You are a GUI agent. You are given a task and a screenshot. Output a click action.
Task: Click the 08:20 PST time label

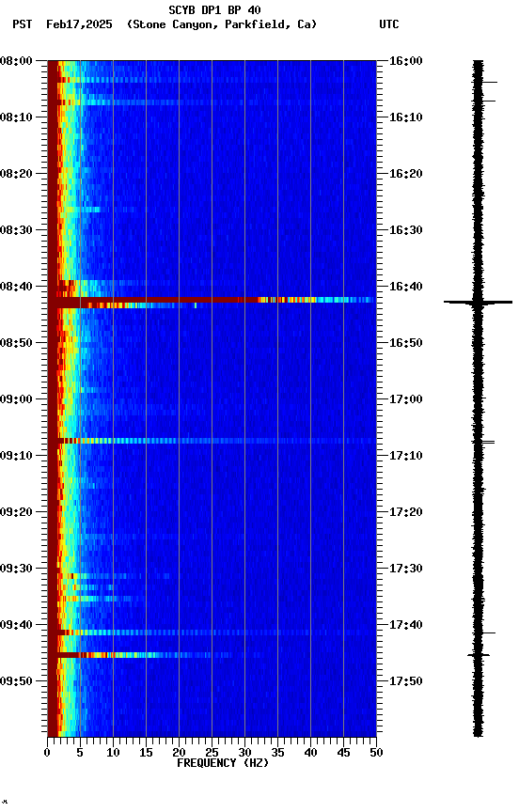(x=16, y=174)
